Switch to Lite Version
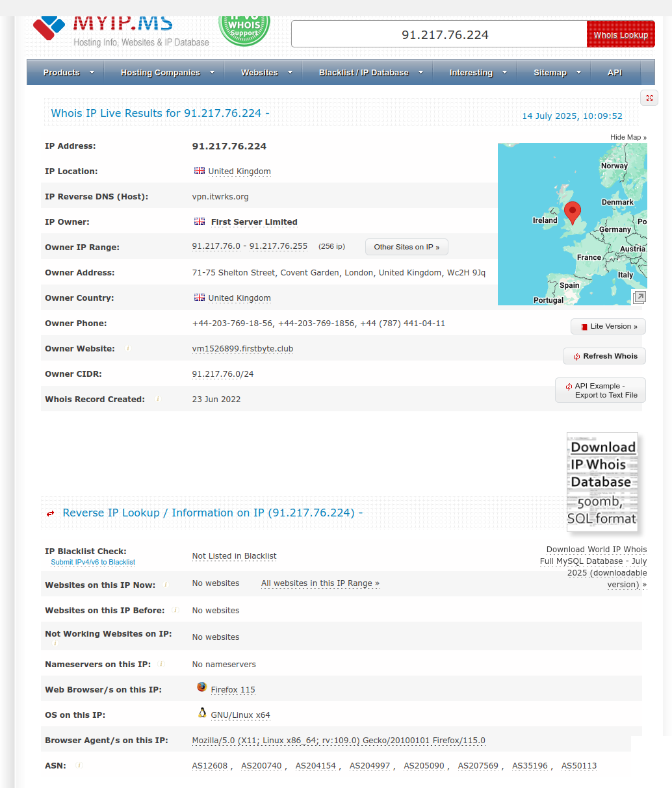Viewport: 672px width, 788px height. point(608,326)
